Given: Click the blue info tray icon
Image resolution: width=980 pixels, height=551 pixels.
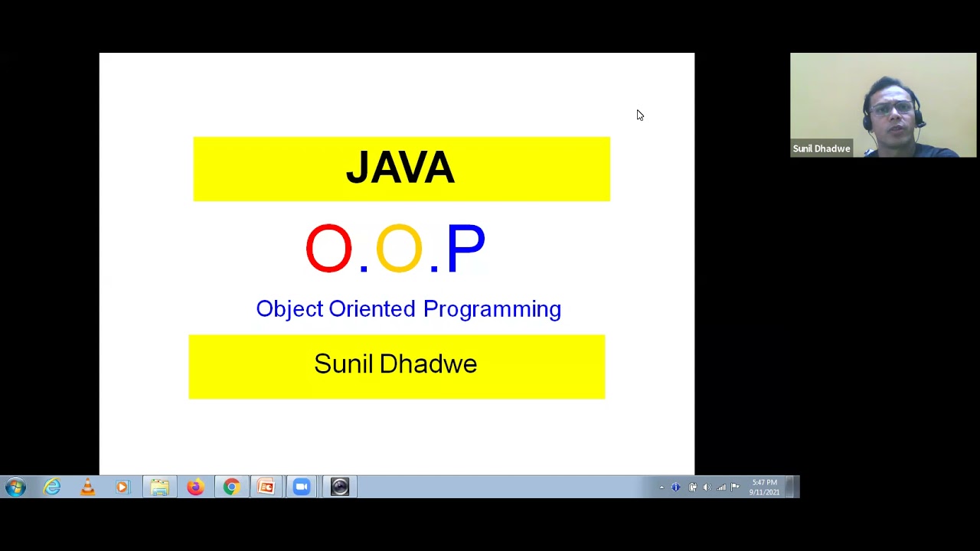Looking at the screenshot, I should [x=676, y=487].
